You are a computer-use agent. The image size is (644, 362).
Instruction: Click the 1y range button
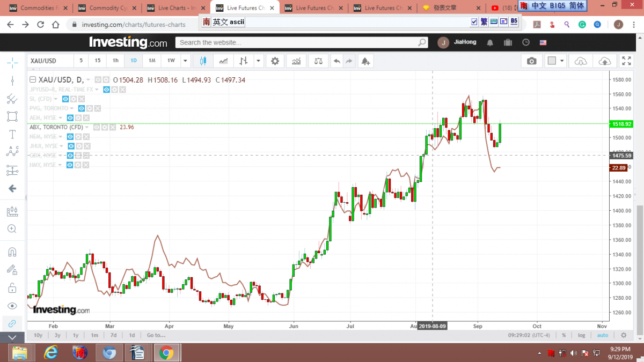pyautogui.click(x=76, y=335)
